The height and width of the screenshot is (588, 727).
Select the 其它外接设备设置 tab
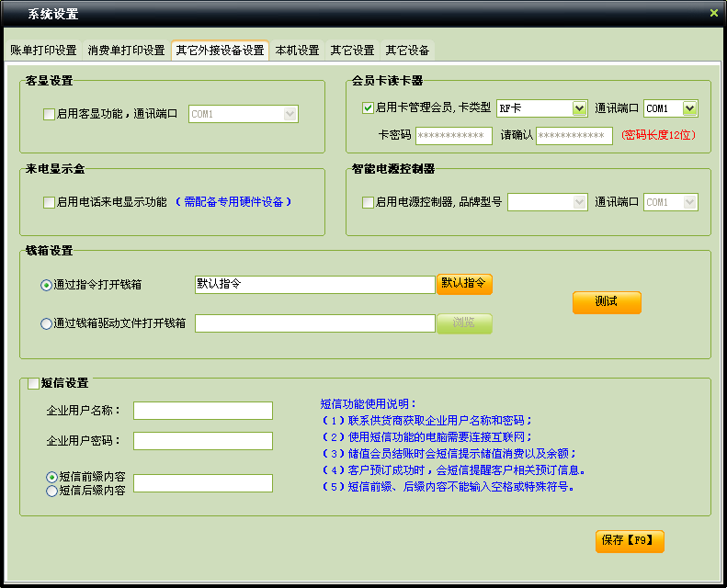click(220, 50)
